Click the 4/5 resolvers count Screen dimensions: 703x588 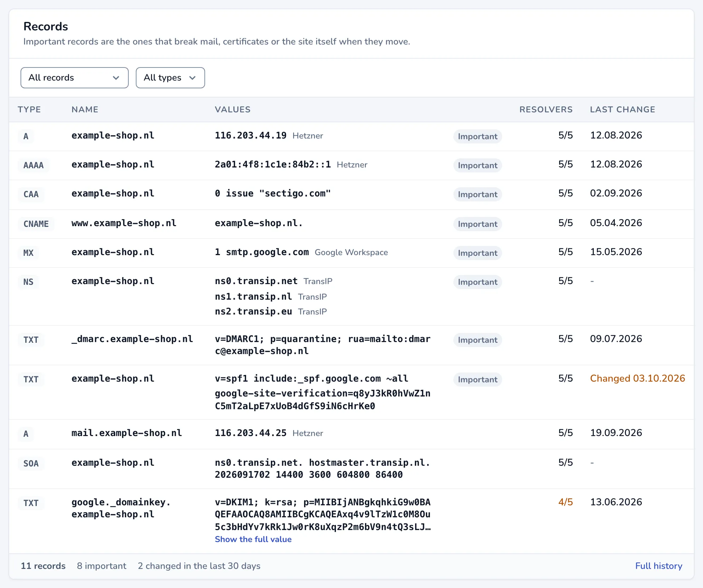coord(565,502)
